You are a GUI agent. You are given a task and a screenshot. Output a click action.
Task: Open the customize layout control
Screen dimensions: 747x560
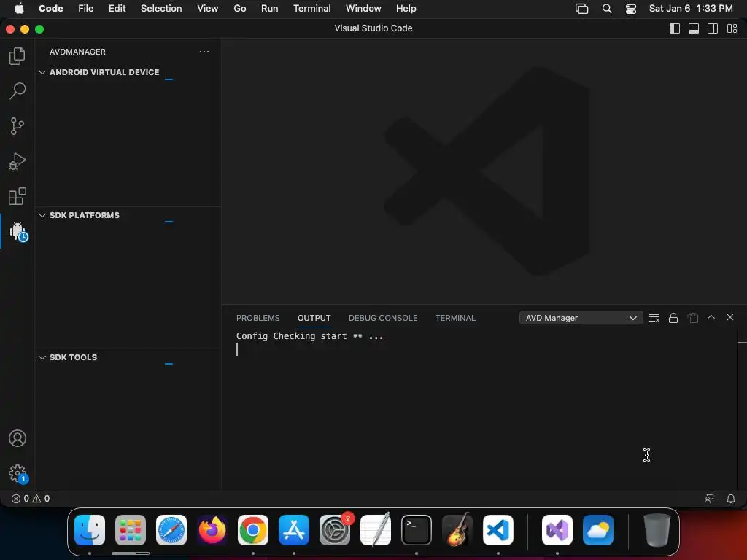pos(732,28)
